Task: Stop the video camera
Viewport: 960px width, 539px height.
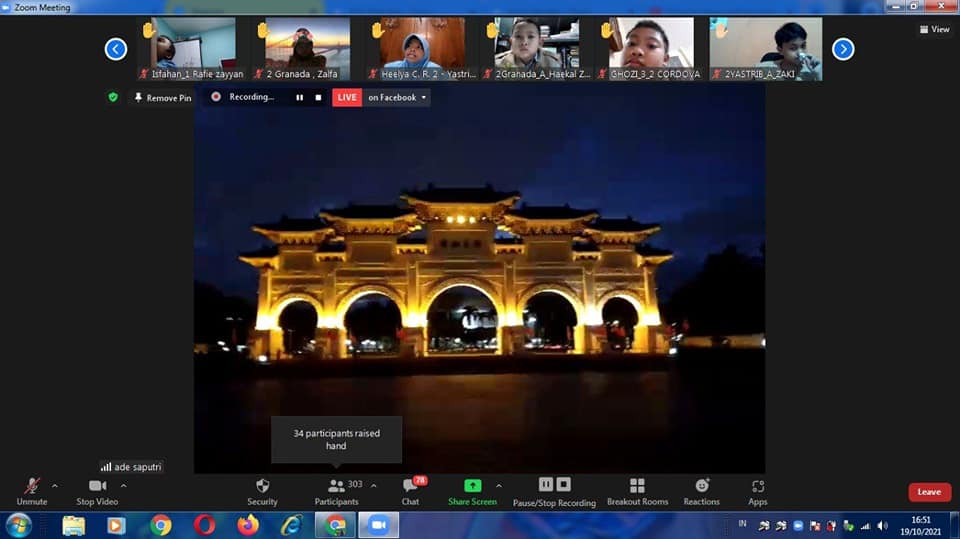Action: (x=97, y=492)
